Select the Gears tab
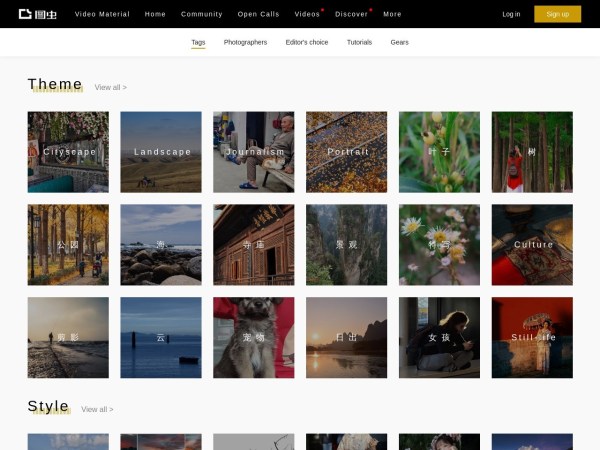This screenshot has height=450, width=600. pos(399,42)
